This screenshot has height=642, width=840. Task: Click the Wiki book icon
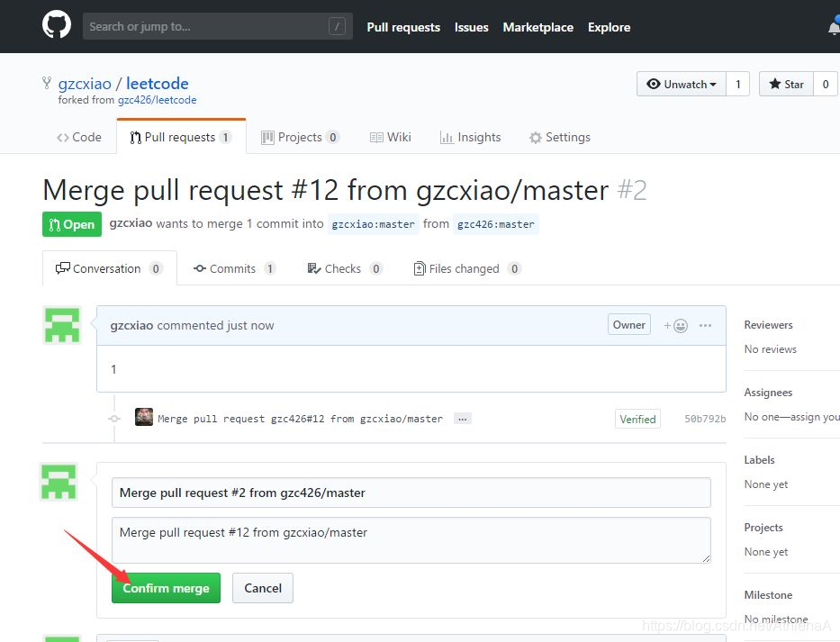pyautogui.click(x=376, y=138)
